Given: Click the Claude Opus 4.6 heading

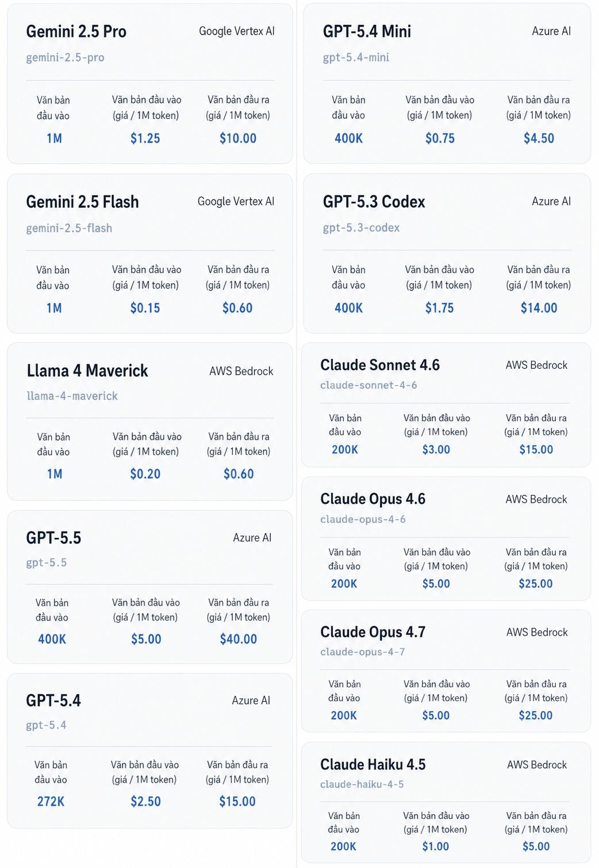Looking at the screenshot, I should tap(373, 499).
